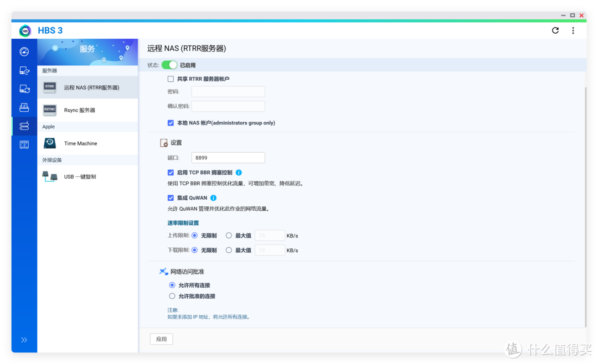Click info icon beside 集成 QuWAN
Image resolution: width=598 pixels, height=364 pixels.
click(213, 197)
